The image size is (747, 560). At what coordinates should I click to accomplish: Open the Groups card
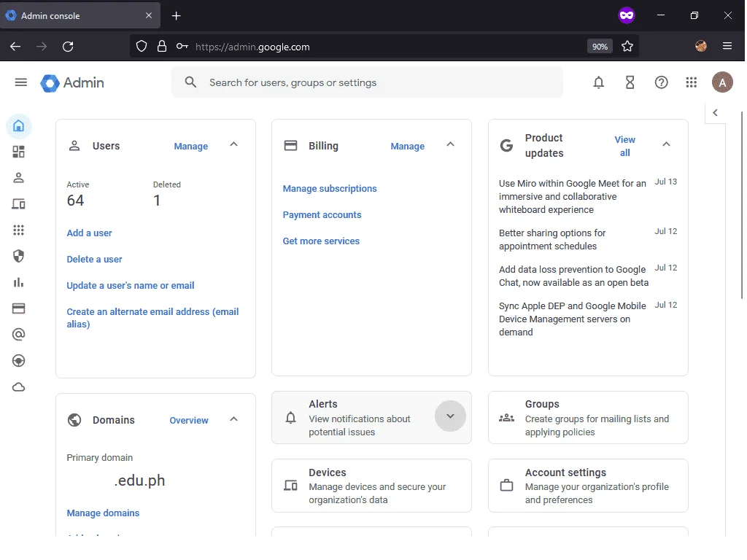coord(588,418)
